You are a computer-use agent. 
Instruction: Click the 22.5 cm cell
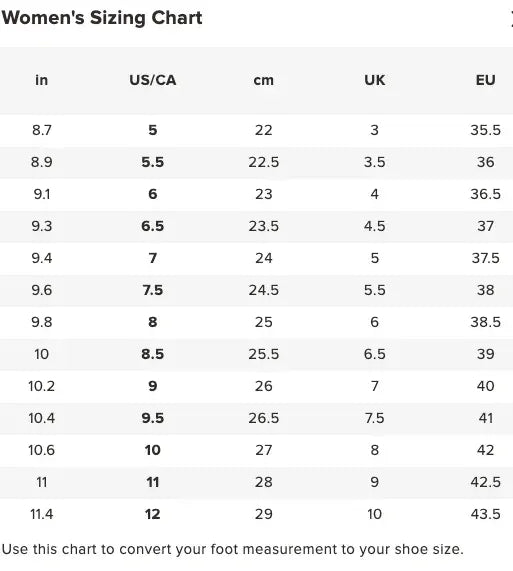[x=264, y=162]
